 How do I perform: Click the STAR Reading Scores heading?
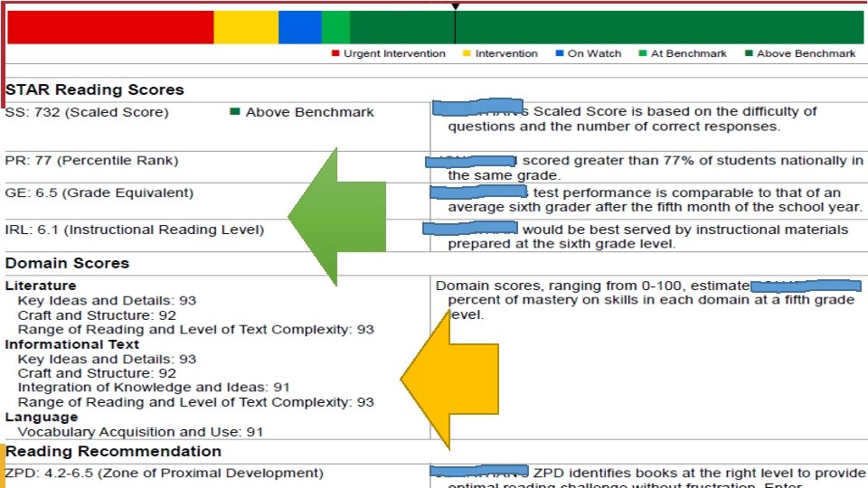coord(95,89)
